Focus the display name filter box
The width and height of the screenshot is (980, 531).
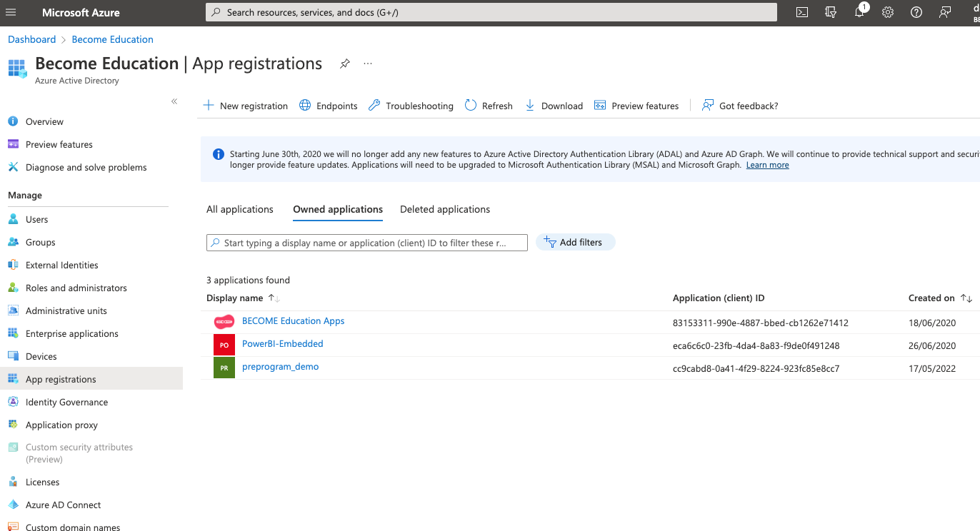[x=367, y=243]
